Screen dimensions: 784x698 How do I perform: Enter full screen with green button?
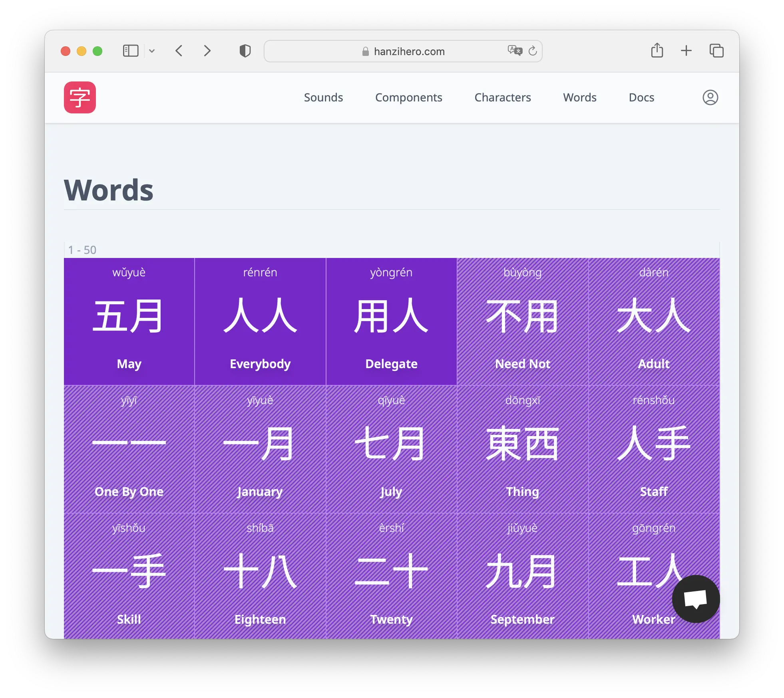tap(98, 51)
